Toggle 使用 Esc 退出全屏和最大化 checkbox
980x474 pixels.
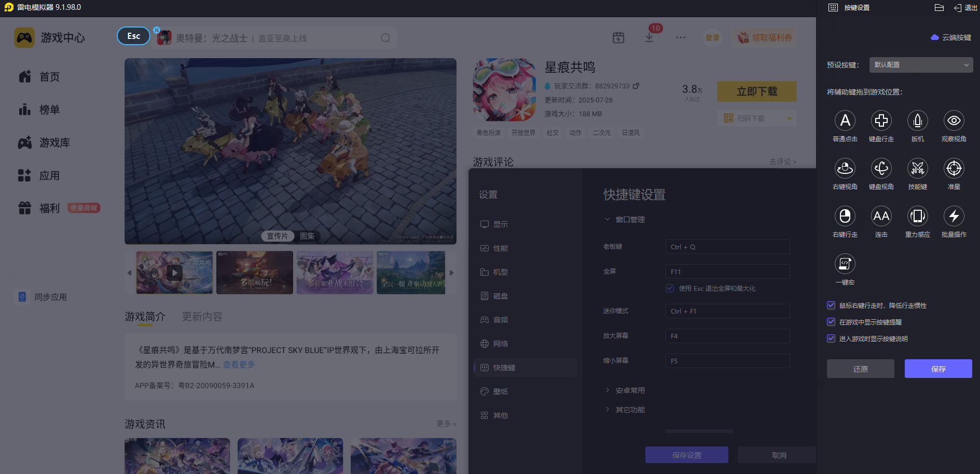click(x=670, y=288)
